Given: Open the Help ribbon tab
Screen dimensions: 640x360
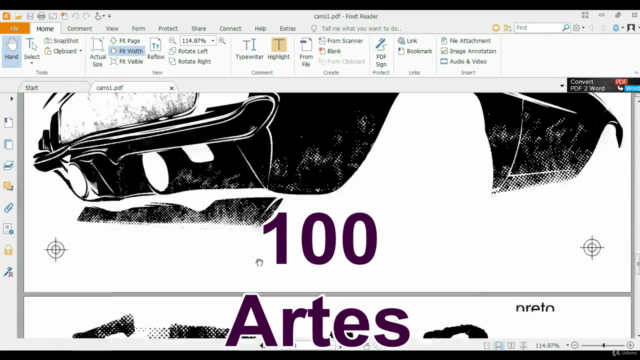Looking at the screenshot, I should tap(260, 29).
